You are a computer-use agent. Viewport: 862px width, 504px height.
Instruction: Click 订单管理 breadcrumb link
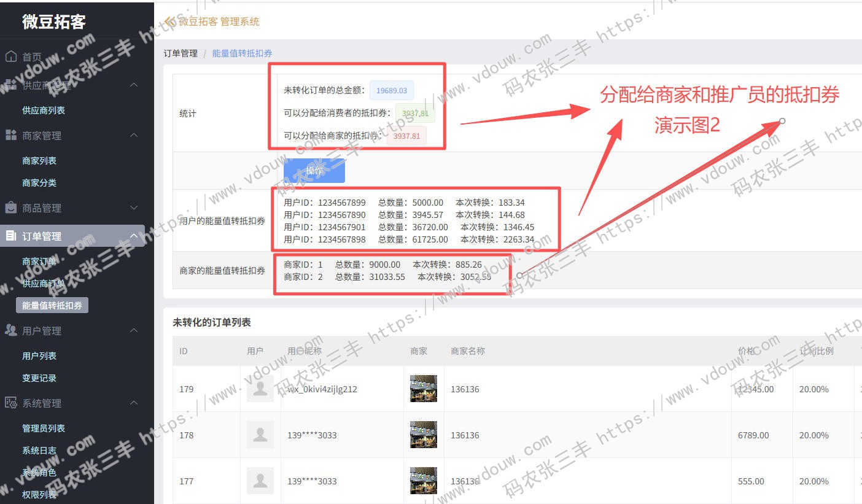pyautogui.click(x=181, y=53)
